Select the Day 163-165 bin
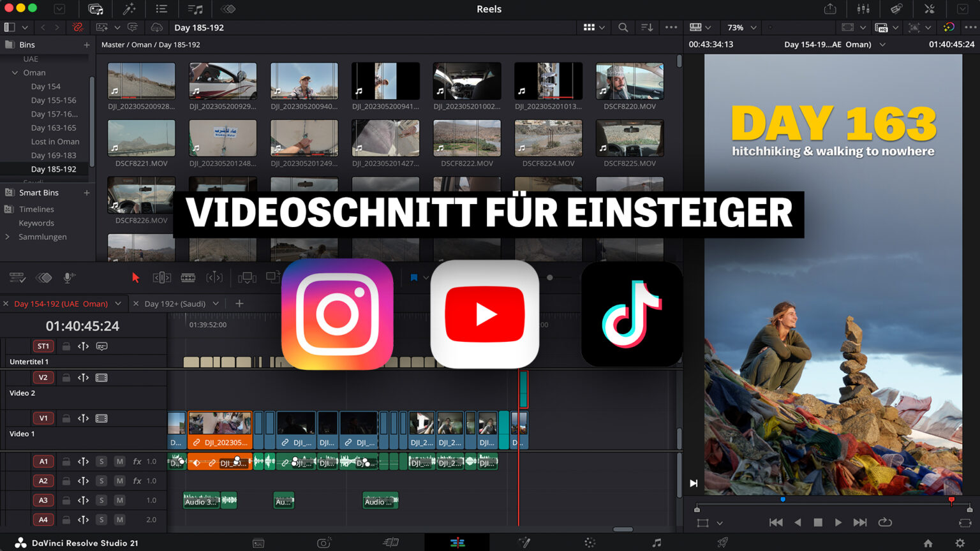980x551 pixels. click(x=54, y=128)
